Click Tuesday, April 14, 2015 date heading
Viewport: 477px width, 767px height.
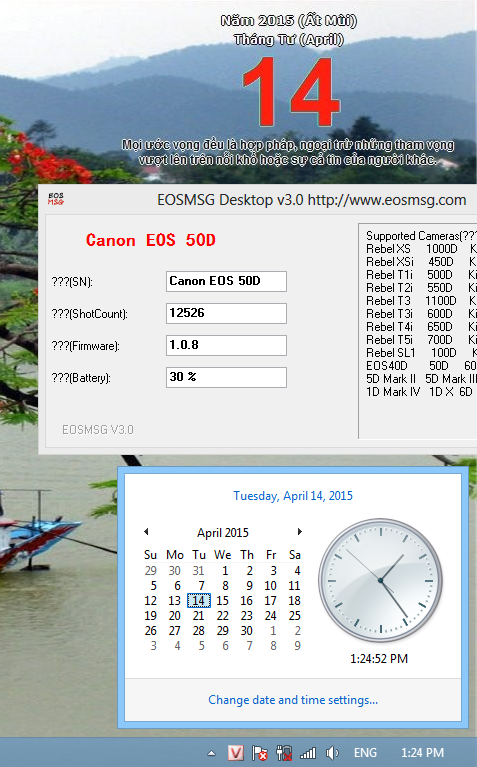pos(293,496)
